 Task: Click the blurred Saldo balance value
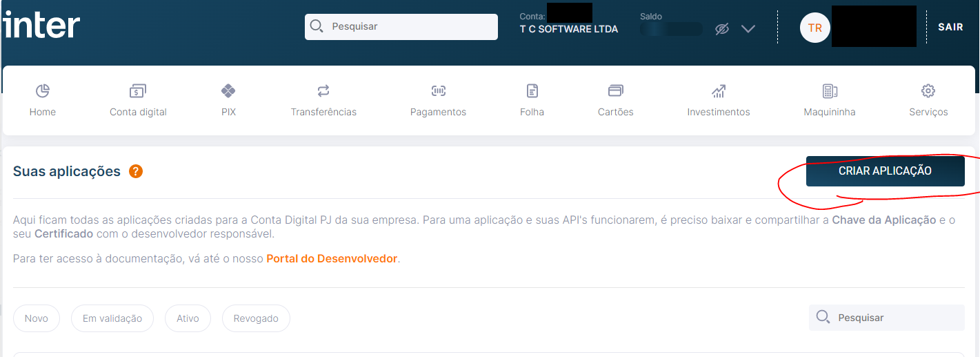tap(670, 29)
